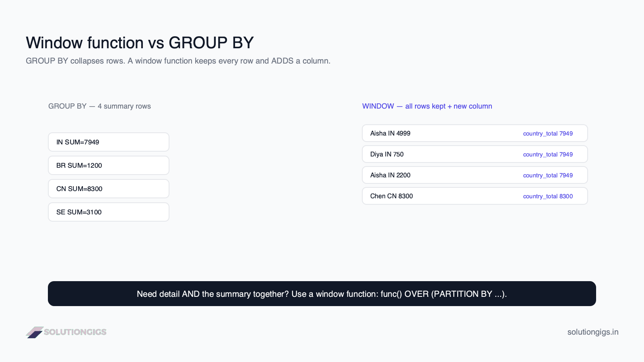Click country_total 8300 value in Chen row
Screen dimensions: 644x362
click(x=548, y=196)
